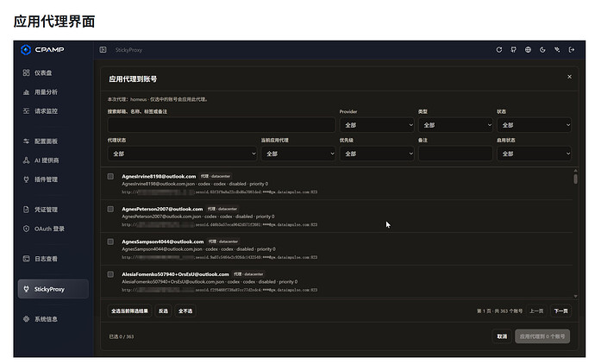Click datacenter tag on AgnesIrvine8198 row

(x=216, y=177)
